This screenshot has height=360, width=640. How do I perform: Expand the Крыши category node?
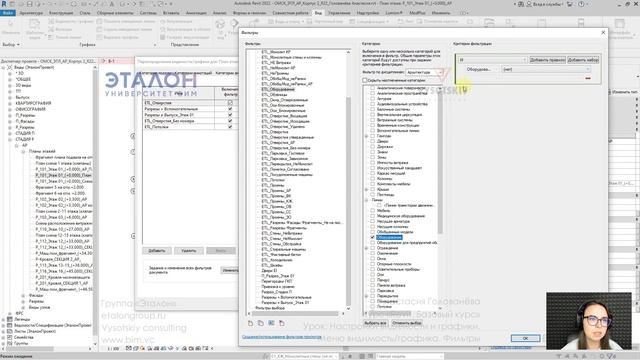tap(366, 189)
